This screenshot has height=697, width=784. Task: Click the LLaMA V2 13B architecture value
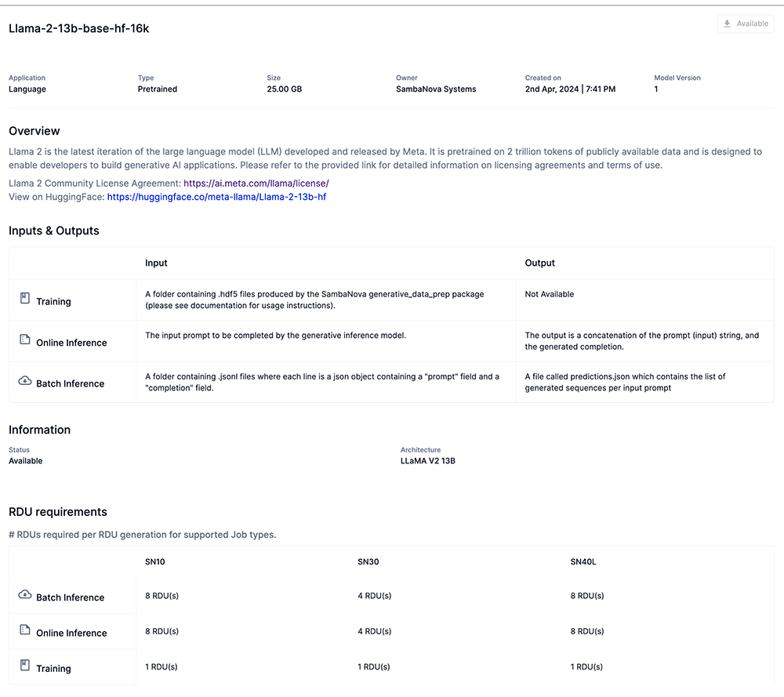pos(427,461)
